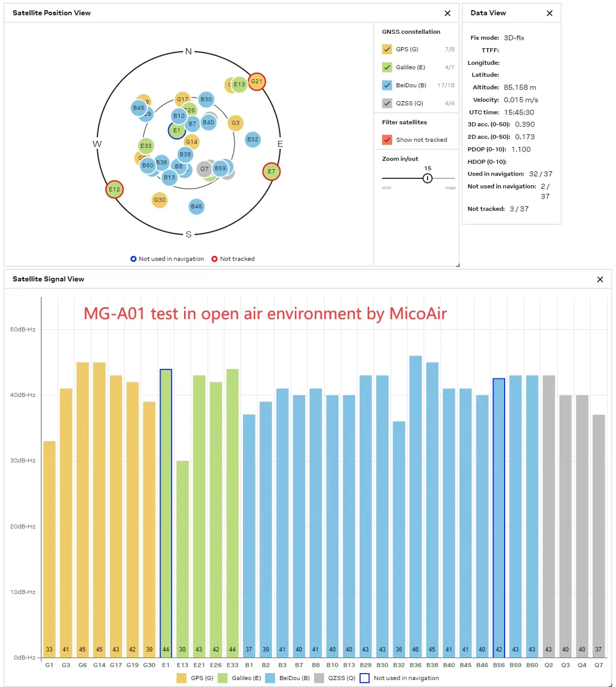Uncheck Show not tracked filter

pos(387,140)
